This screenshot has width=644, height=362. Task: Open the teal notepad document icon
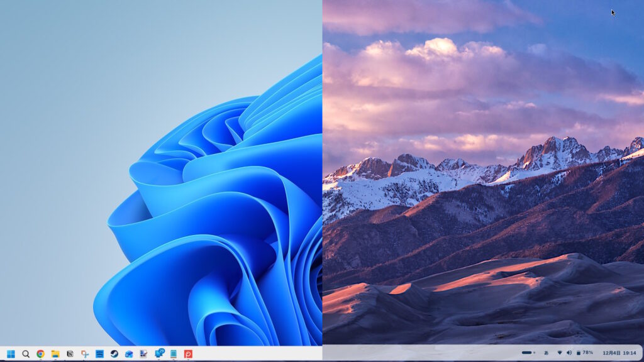coord(173,354)
